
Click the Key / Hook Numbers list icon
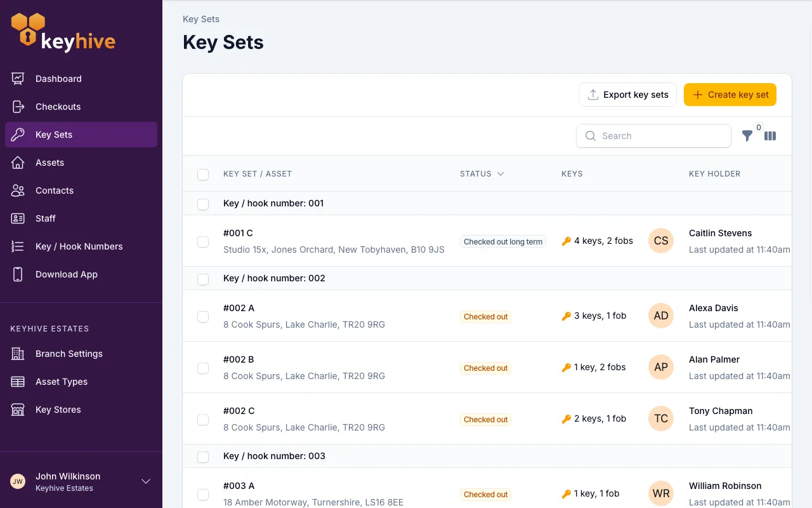tap(18, 246)
